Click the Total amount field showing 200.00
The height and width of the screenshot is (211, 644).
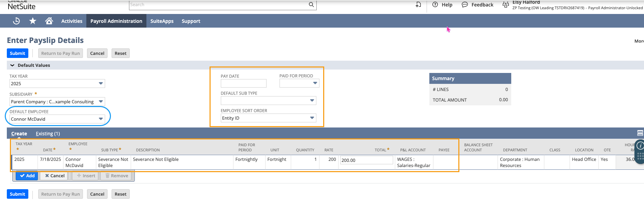367,160
